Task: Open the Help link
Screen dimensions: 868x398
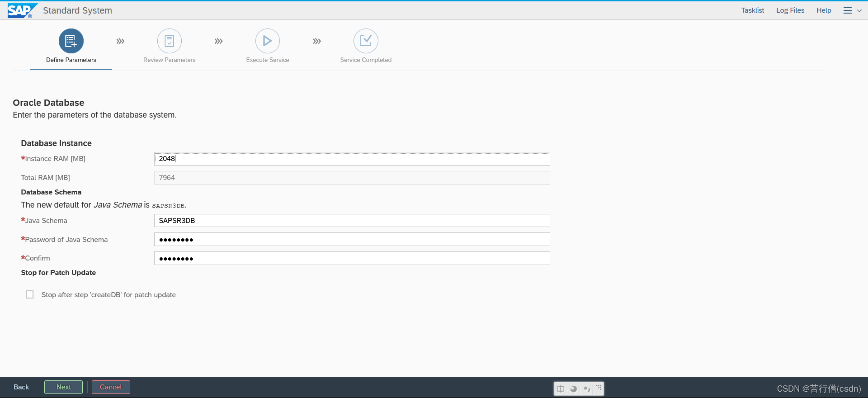Action: click(824, 10)
